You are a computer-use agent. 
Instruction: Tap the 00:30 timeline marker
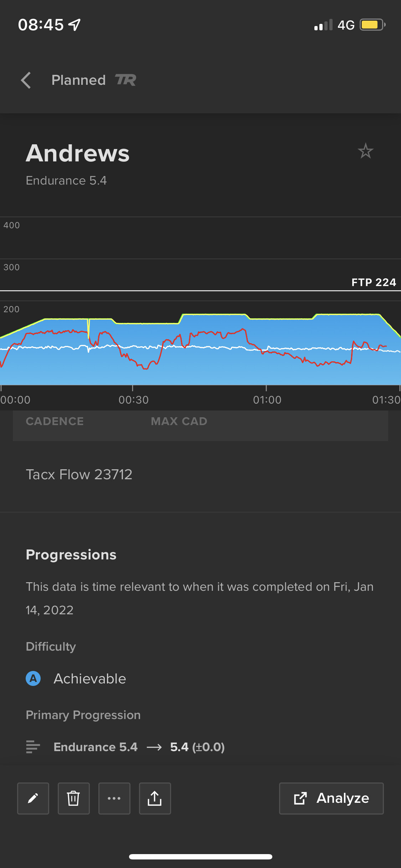point(133,400)
